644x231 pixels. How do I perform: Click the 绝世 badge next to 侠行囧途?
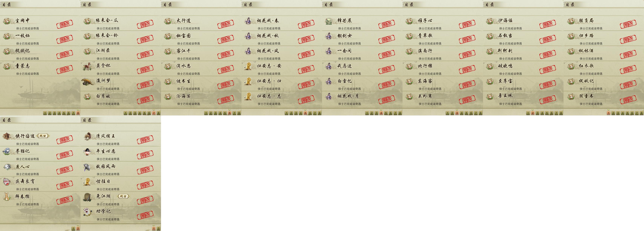point(43,136)
